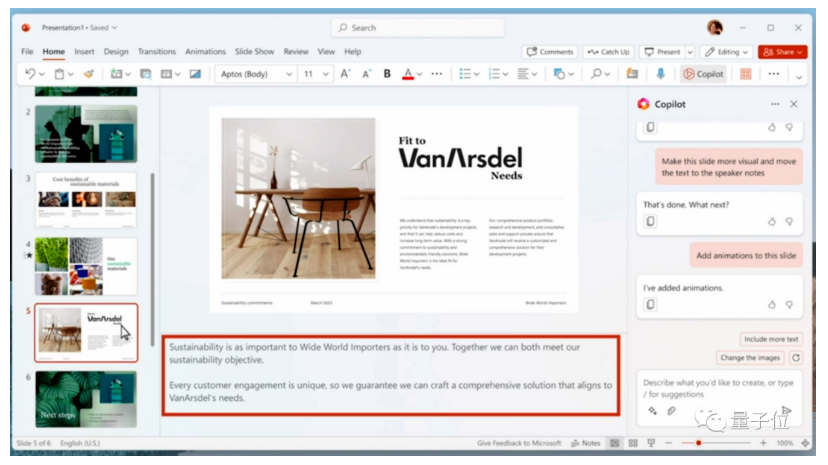This screenshot has width=828, height=465.
Task: Thumbs up the "That's done. What next?" reply
Action: 771,222
